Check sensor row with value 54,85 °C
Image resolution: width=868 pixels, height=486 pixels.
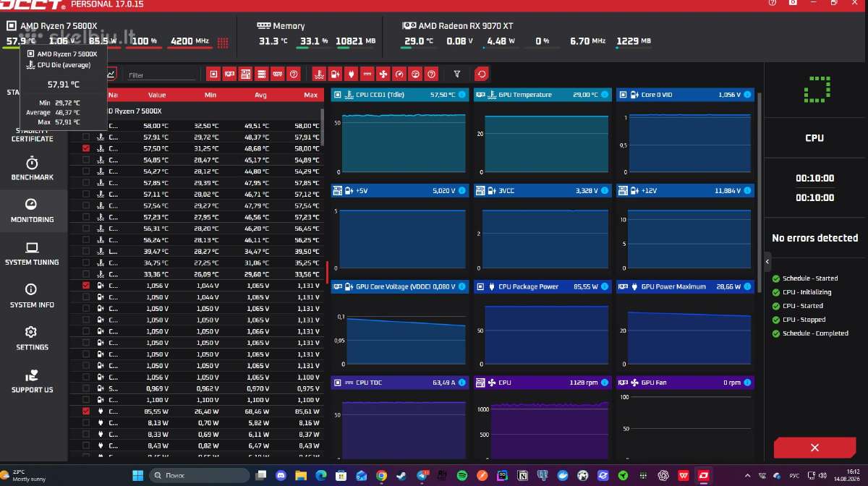tap(87, 160)
